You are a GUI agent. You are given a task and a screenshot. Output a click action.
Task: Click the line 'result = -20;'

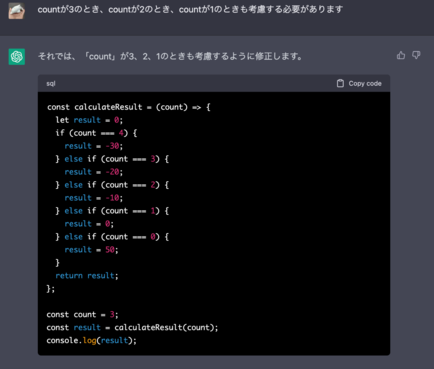coord(94,172)
